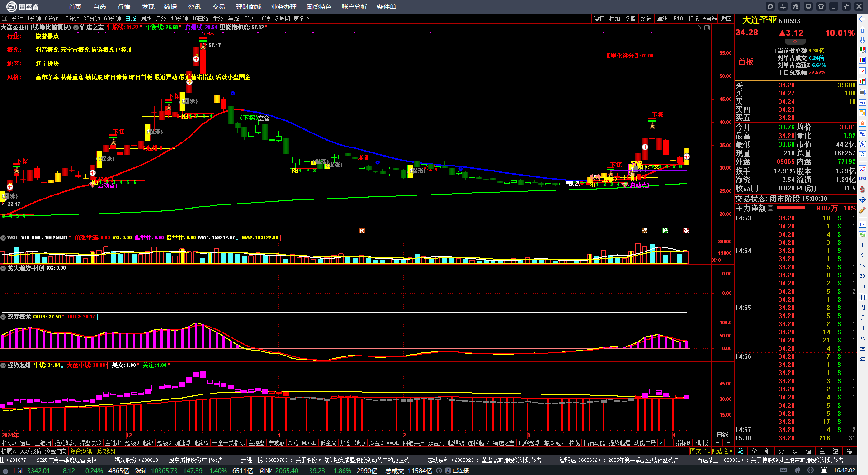Toggle the 强势起爆 panel menu button

3,365
